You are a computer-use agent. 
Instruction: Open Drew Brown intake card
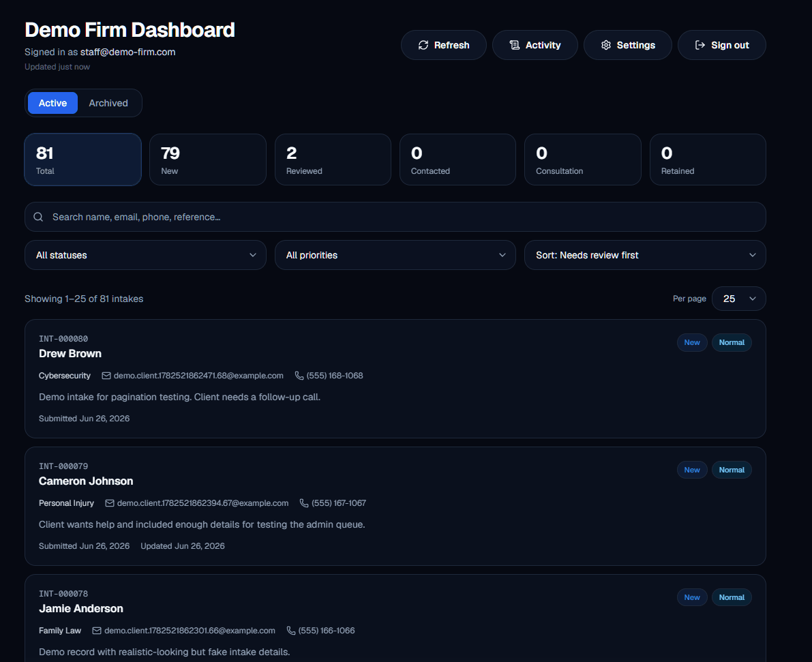395,378
